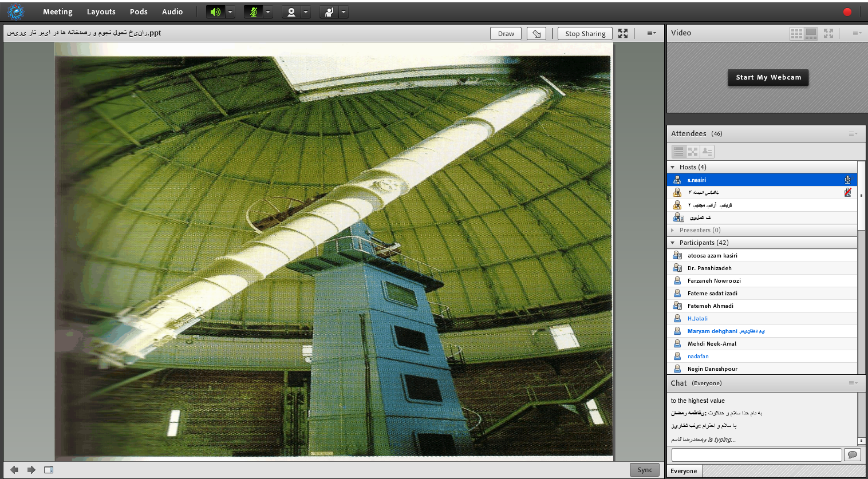Go to the previous slide arrow
Image resolution: width=868 pixels, height=479 pixels.
coord(14,470)
